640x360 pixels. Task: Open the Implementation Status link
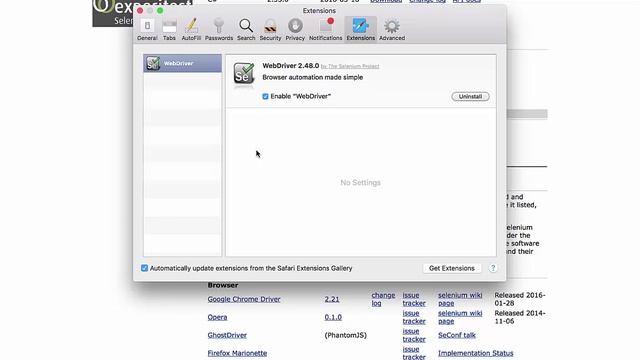[476, 353]
